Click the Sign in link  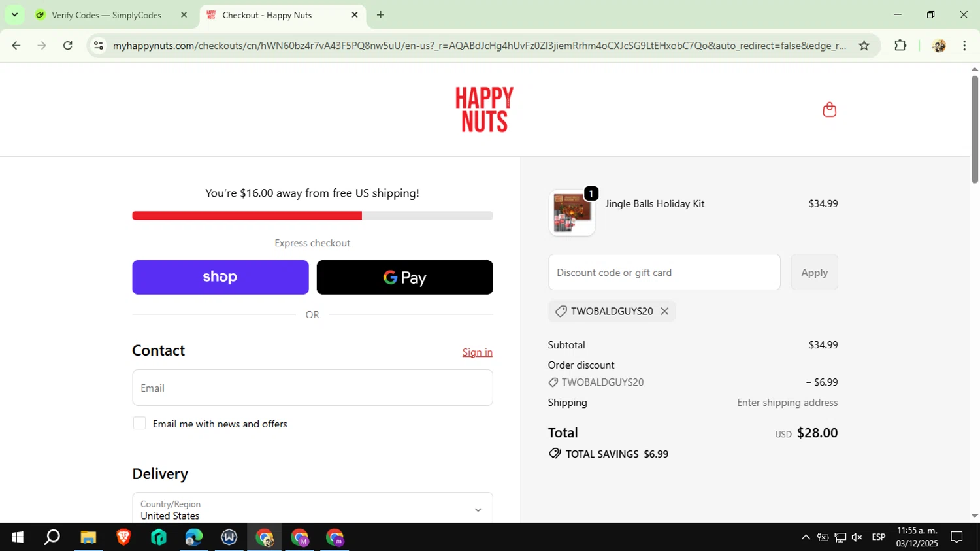click(478, 352)
